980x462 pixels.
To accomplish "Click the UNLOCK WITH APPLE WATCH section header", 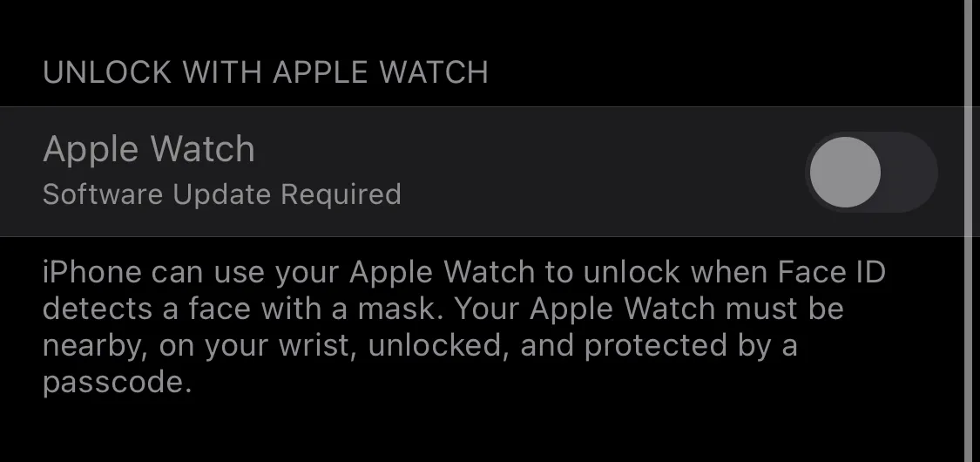I will pos(266,72).
